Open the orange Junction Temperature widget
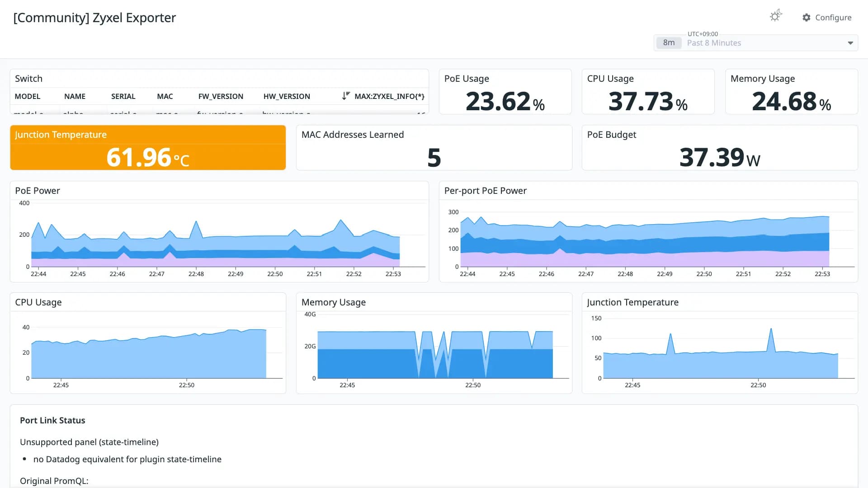Image resolution: width=868 pixels, height=488 pixels. 148,148
